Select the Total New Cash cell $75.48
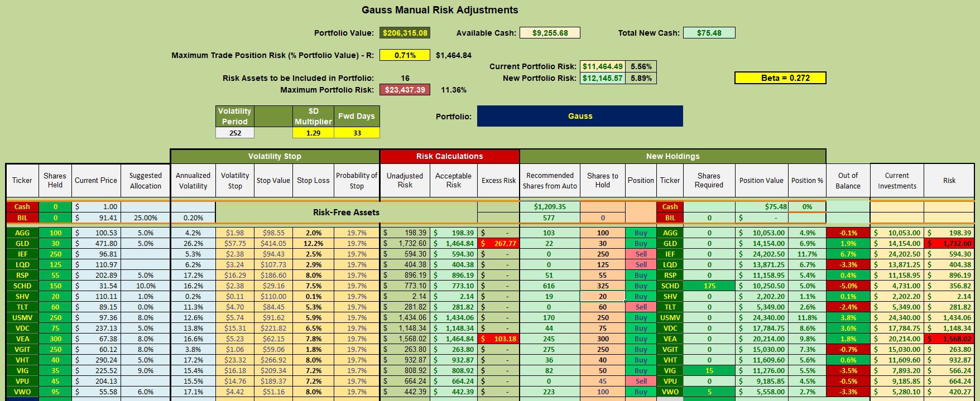 tap(709, 33)
